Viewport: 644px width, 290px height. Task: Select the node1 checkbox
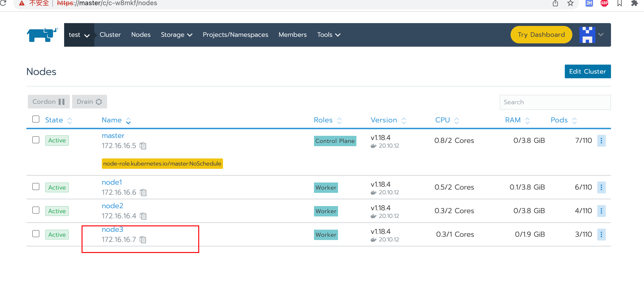click(36, 186)
